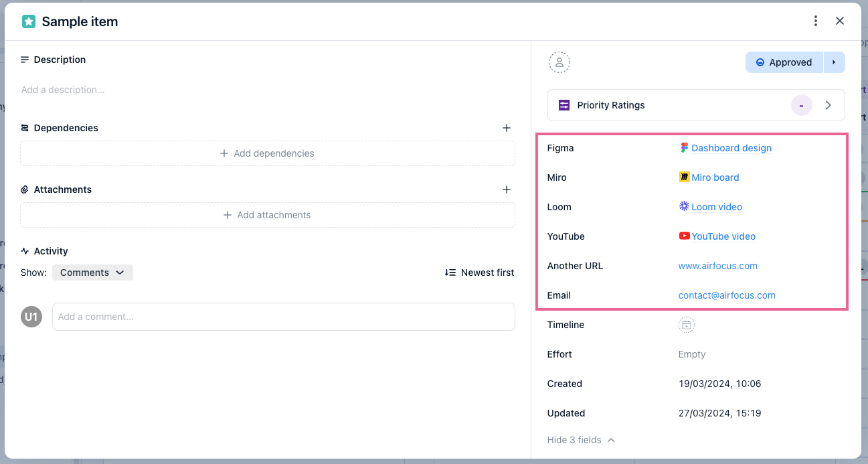Image resolution: width=868 pixels, height=464 pixels.
Task: Click the U1 user avatar
Action: (x=31, y=317)
